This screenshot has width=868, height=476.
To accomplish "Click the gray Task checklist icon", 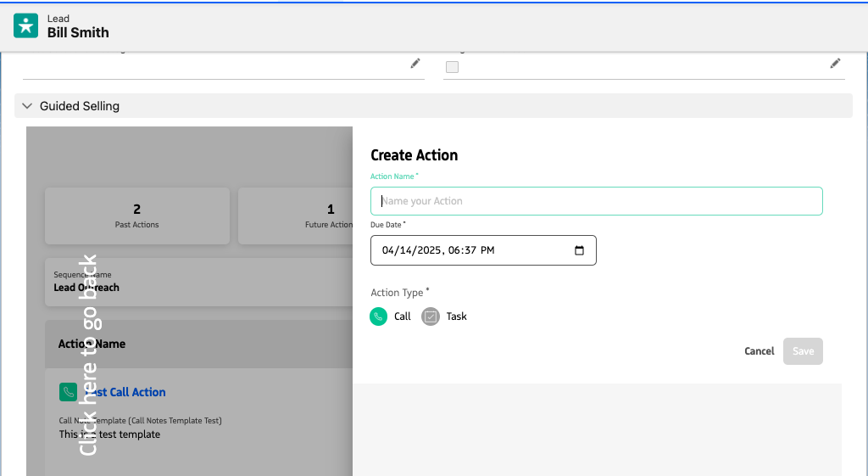I will (431, 316).
